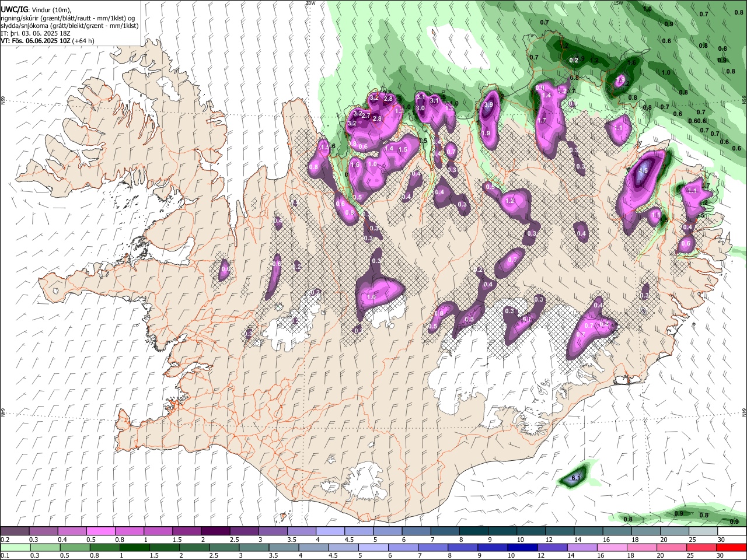Click the "20W" longitude label
The width and height of the screenshot is (747, 560).
[310, 3]
